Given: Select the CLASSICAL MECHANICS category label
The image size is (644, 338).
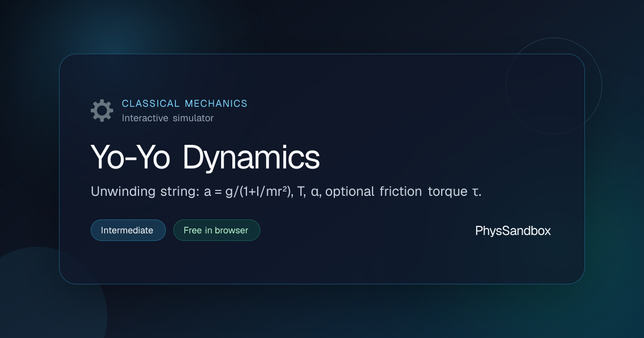Looking at the screenshot, I should point(185,104).
